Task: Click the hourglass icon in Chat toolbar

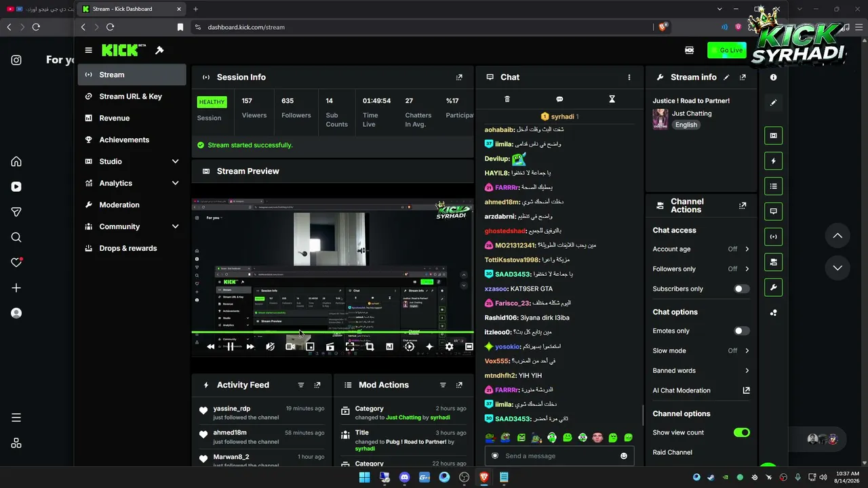Action: [612, 99]
